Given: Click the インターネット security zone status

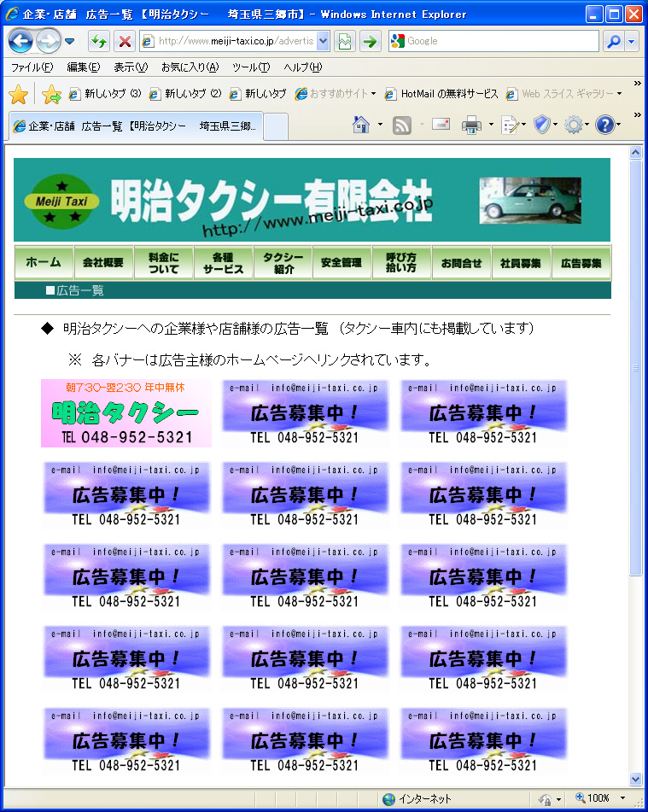Looking at the screenshot, I should pyautogui.click(x=417, y=799).
